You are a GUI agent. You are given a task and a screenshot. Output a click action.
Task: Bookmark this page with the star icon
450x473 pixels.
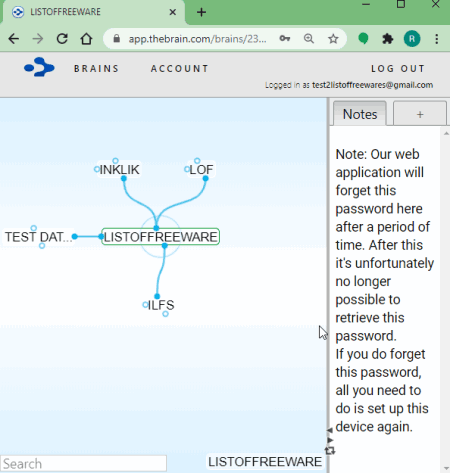click(x=333, y=39)
